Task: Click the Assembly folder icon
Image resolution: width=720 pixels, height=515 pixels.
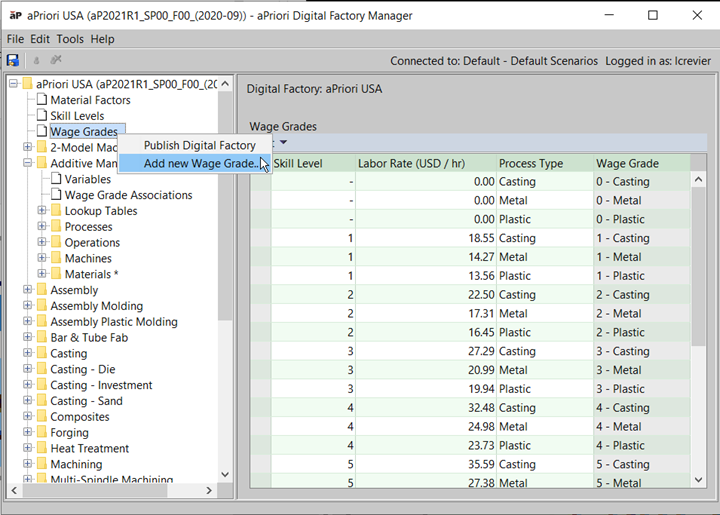Action: click(x=42, y=290)
